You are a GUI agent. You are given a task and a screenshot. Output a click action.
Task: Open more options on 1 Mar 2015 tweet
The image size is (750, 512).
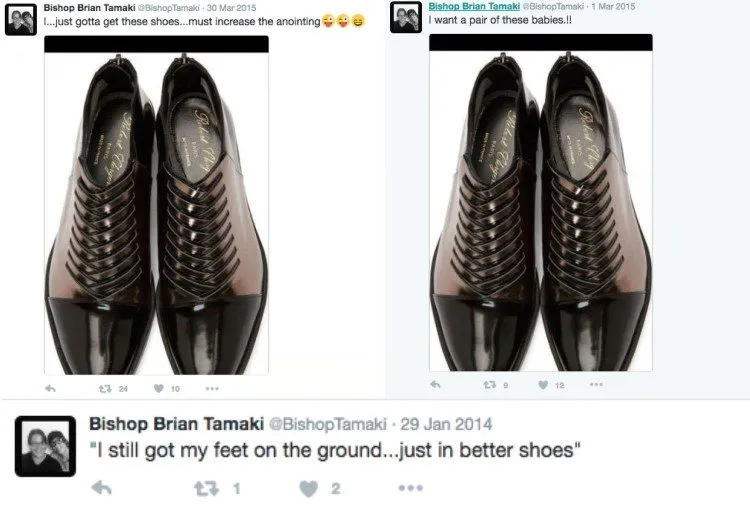point(596,384)
